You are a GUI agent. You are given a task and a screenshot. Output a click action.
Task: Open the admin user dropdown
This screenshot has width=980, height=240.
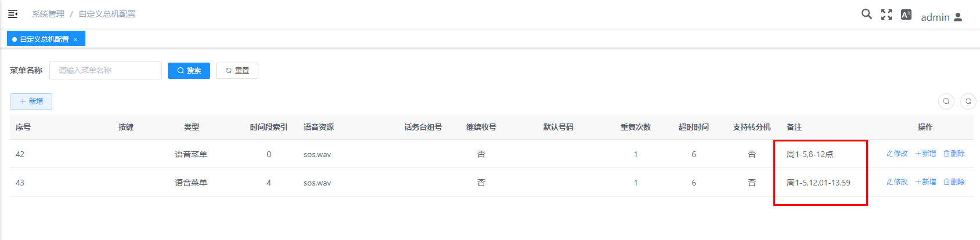point(935,17)
